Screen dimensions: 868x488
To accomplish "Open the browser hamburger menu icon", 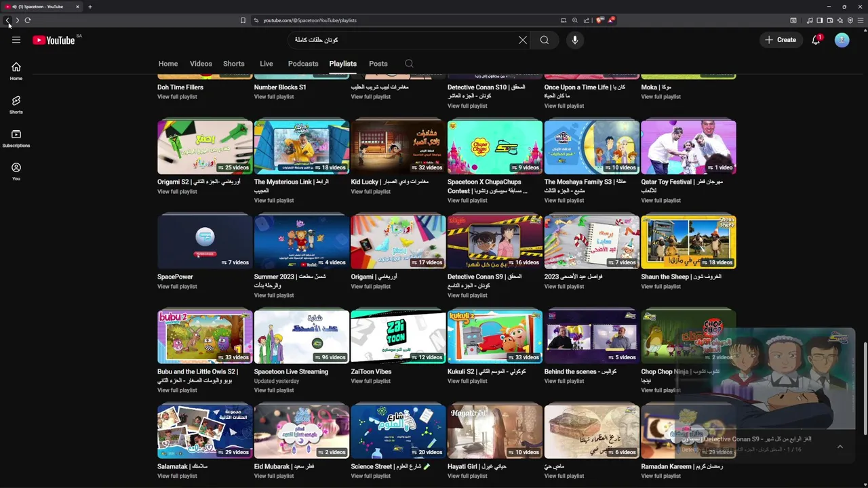I will [x=861, y=20].
